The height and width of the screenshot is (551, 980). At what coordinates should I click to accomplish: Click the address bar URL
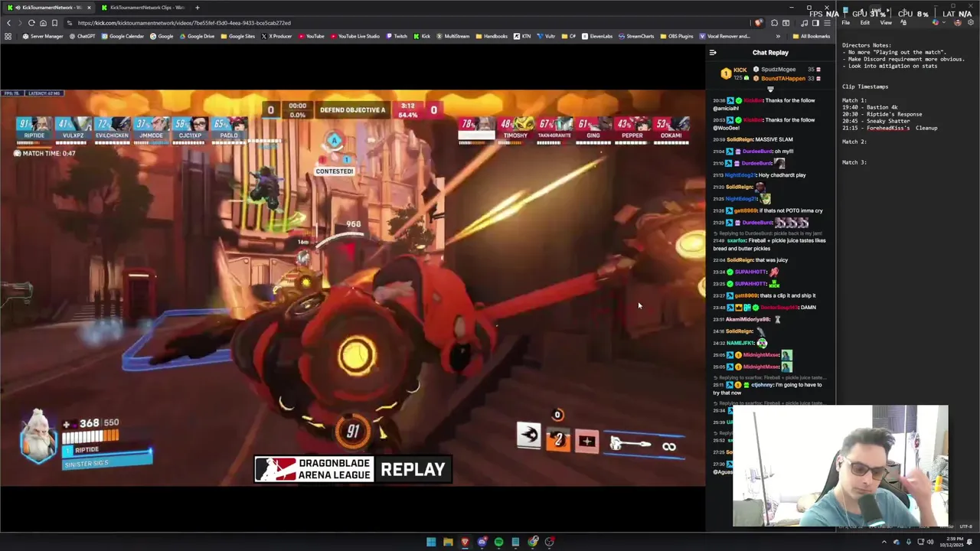184,23
